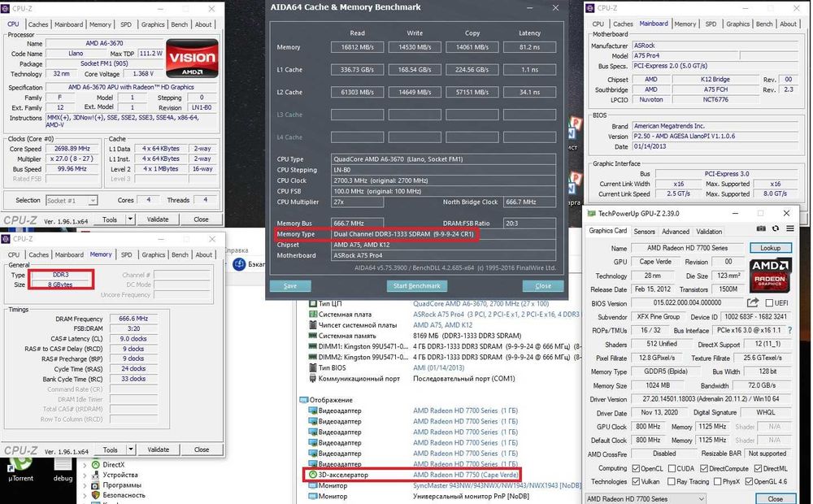The width and height of the screenshot is (813, 504).
Task: Click the Системная память row icon
Action: click(x=313, y=336)
